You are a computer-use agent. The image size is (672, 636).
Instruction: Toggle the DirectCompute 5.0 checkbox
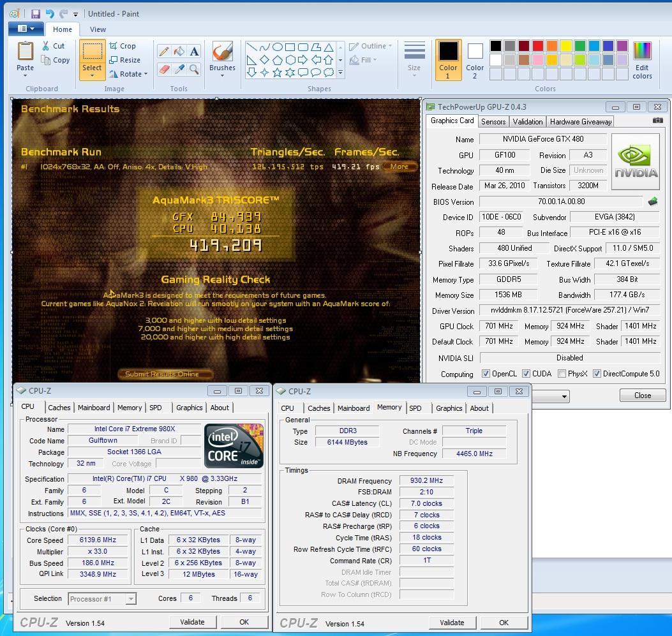(x=597, y=373)
